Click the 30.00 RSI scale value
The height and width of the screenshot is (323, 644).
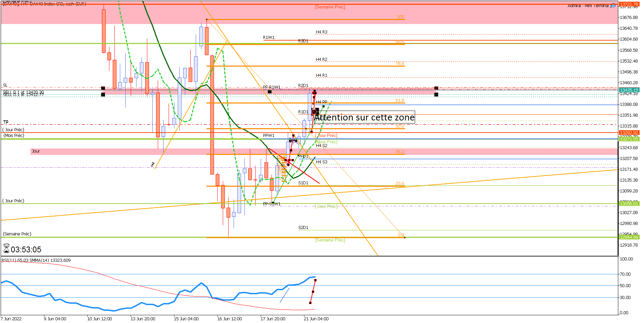[x=625, y=298]
